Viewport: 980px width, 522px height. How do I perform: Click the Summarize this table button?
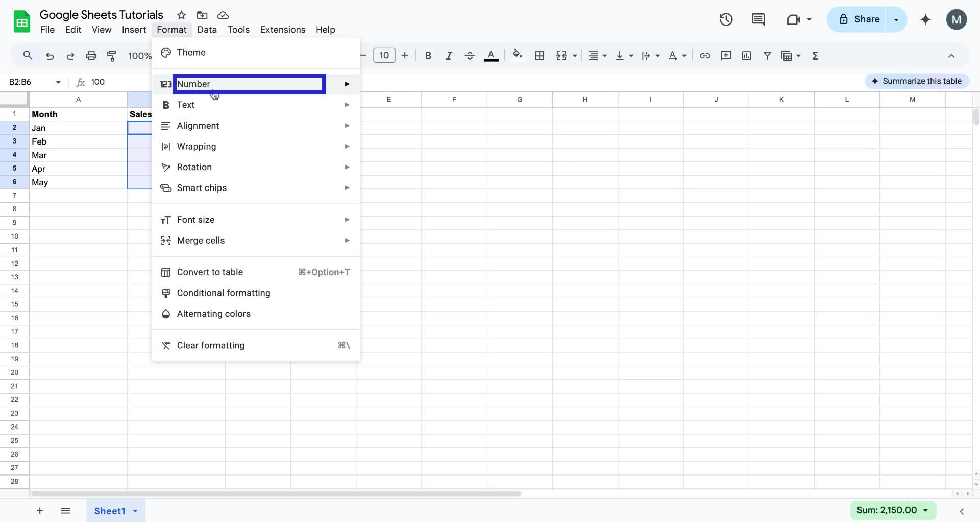916,81
